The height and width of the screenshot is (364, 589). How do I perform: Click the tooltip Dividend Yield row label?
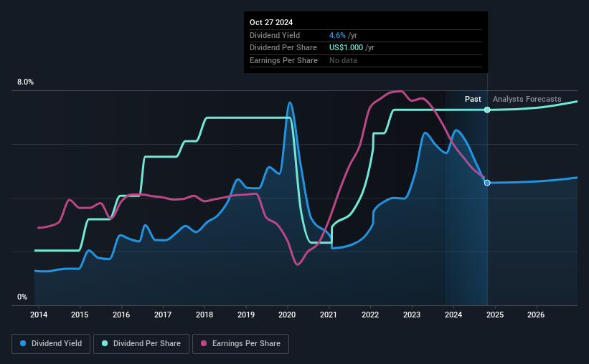coord(275,35)
